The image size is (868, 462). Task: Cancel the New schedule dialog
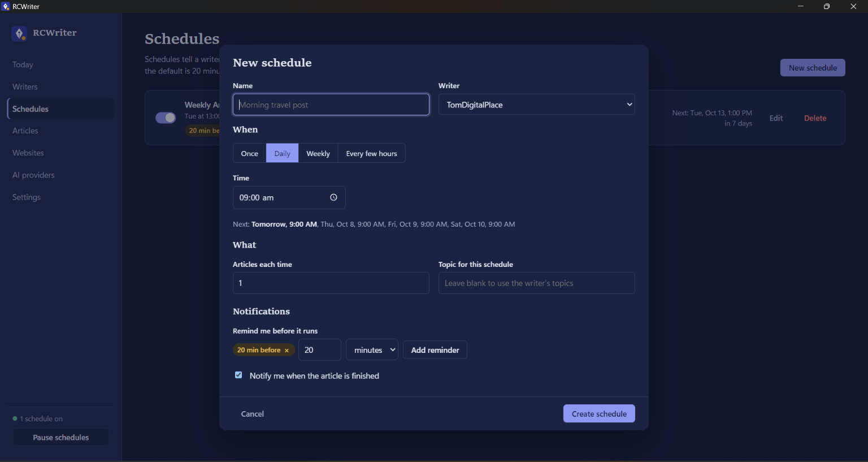(253, 414)
